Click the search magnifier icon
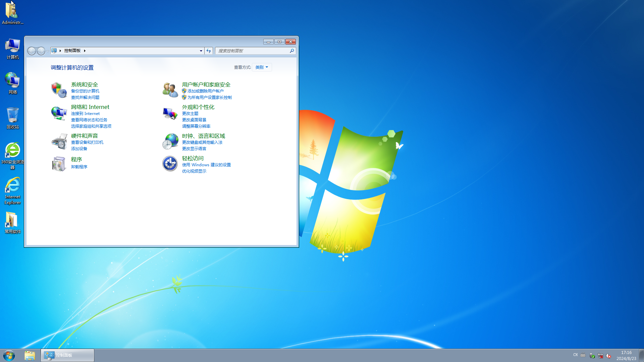Screen dimensions: 644x362 (292, 51)
